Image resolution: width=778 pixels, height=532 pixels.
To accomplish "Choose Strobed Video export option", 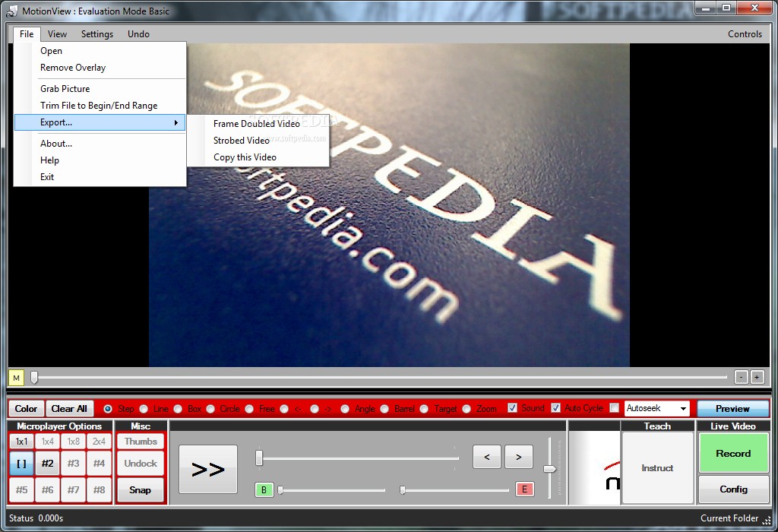I will pos(258,141).
